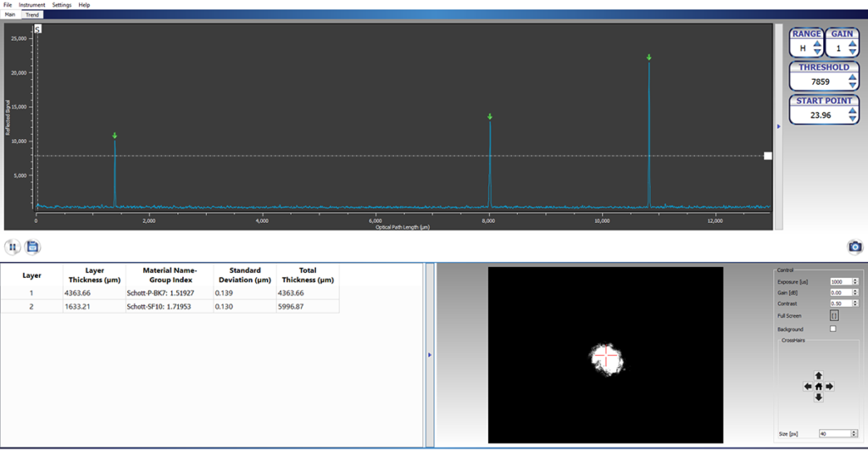Adjust the Size [px] spinner arrows

pos(854,433)
